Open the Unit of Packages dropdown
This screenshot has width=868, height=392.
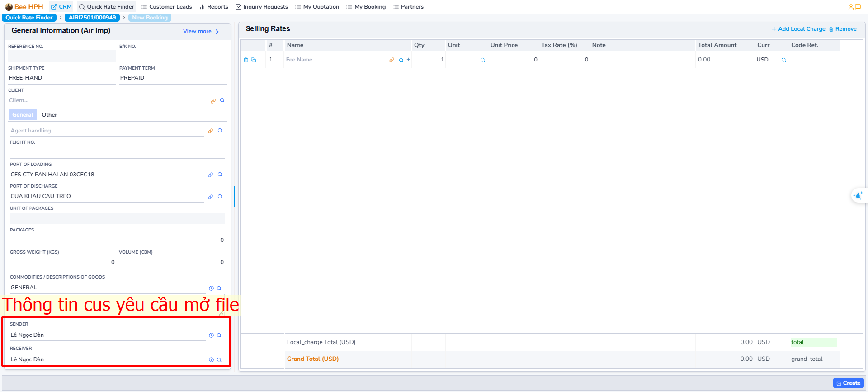click(117, 218)
